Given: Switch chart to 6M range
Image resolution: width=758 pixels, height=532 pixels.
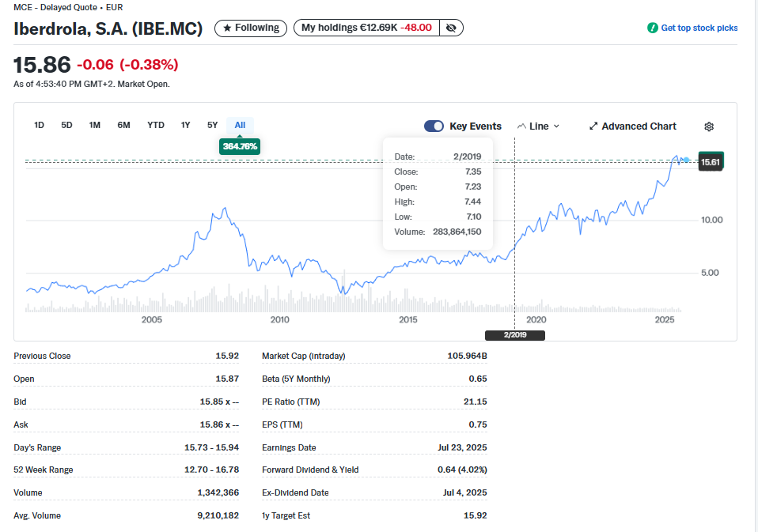Looking at the screenshot, I should pos(123,126).
